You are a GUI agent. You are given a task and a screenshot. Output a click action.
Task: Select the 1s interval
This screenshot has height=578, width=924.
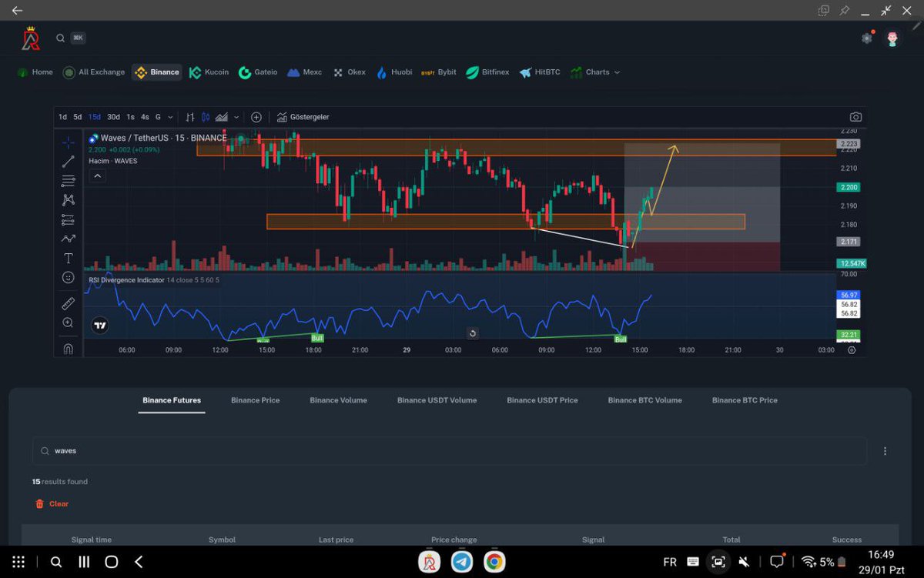[x=130, y=117]
